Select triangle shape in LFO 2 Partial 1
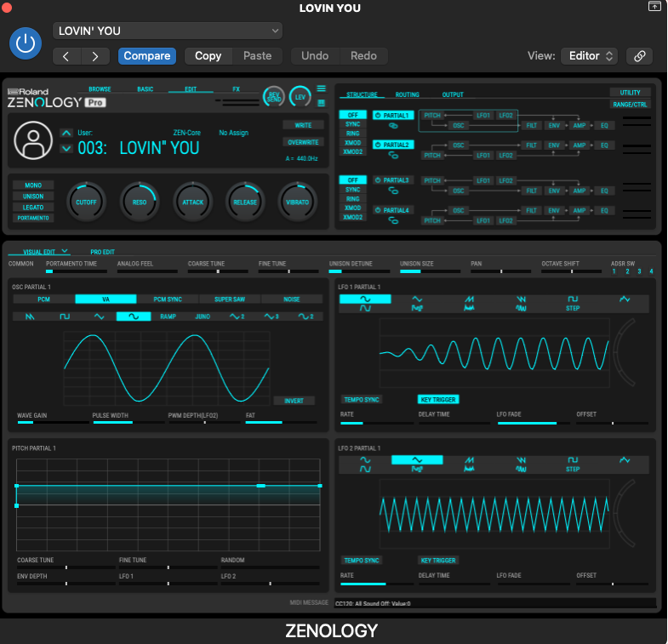 (417, 460)
